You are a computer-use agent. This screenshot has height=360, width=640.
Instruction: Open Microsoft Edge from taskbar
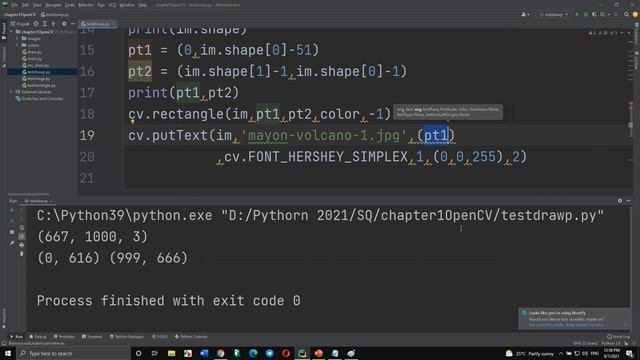coord(253,353)
